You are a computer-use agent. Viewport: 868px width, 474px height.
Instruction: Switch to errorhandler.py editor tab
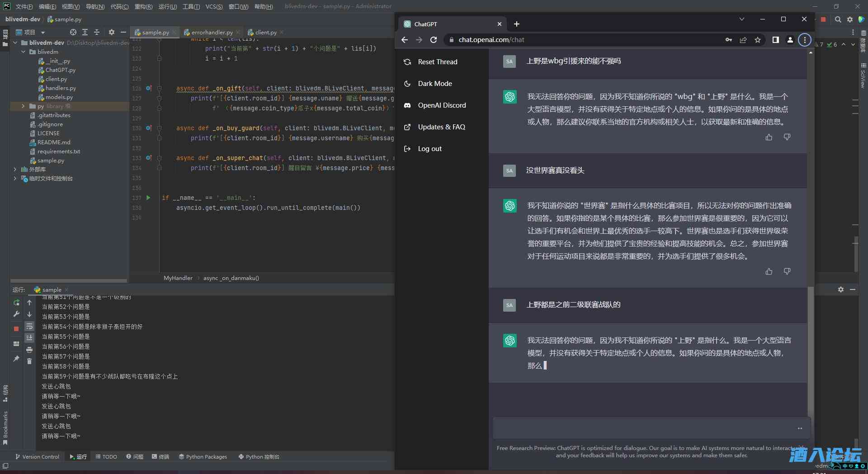pyautogui.click(x=212, y=33)
